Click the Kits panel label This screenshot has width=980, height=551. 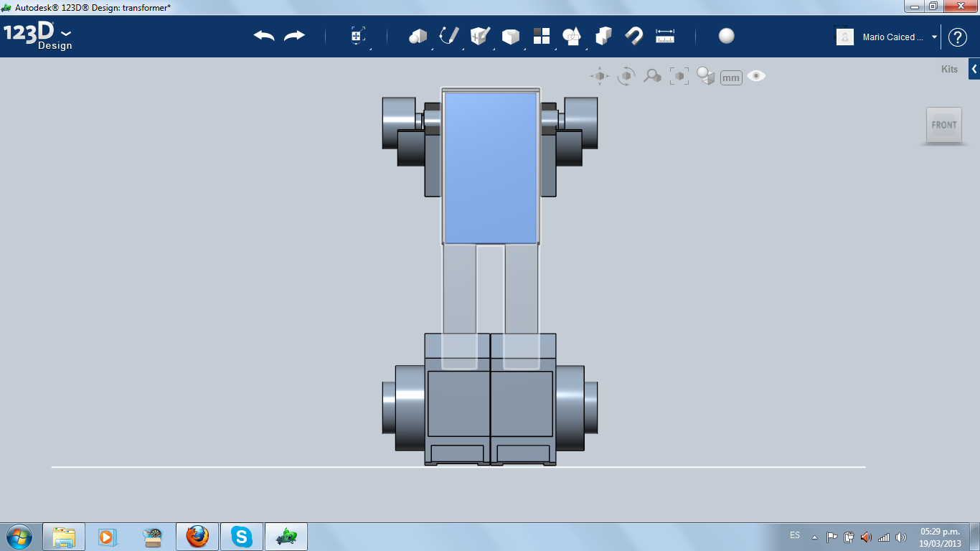(949, 70)
